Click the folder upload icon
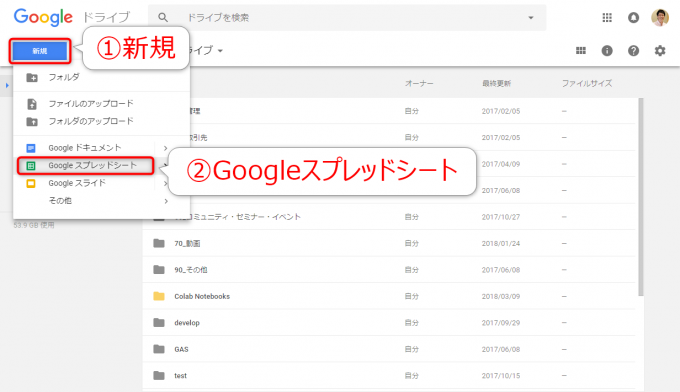 coord(32,121)
